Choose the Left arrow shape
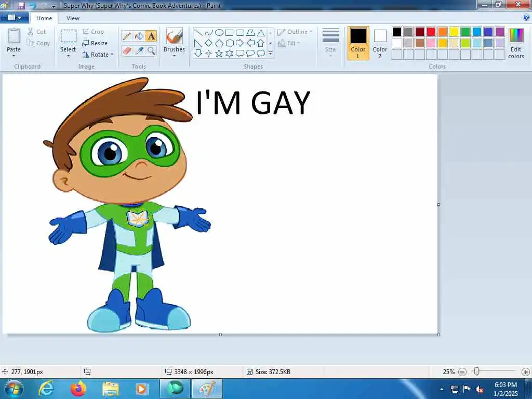 (250, 43)
